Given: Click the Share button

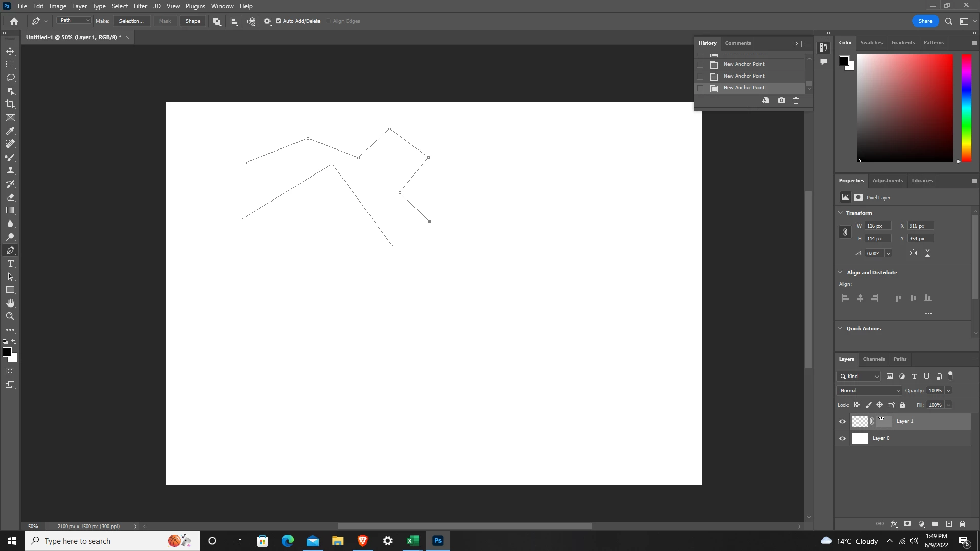Looking at the screenshot, I should coord(925,21).
